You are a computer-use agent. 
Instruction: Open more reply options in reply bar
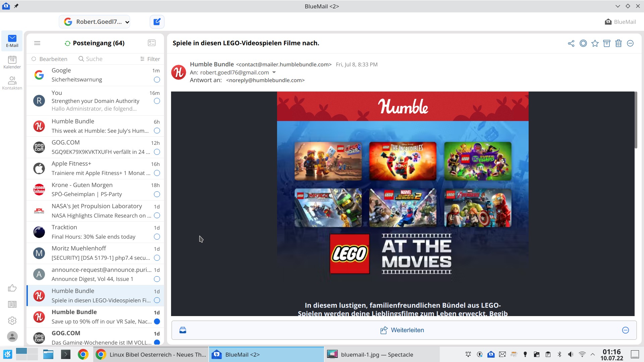tap(626, 330)
